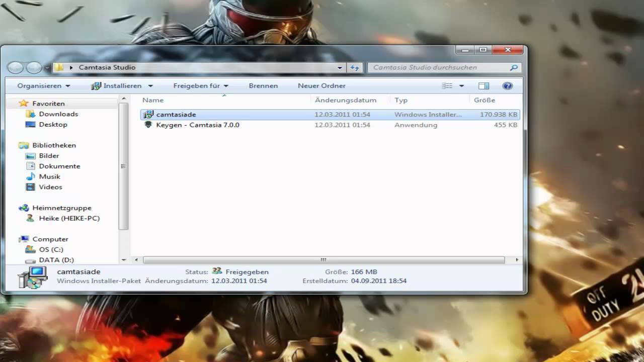Click the Anwendung type cell
The width and height of the screenshot is (644, 362).
click(416, 125)
